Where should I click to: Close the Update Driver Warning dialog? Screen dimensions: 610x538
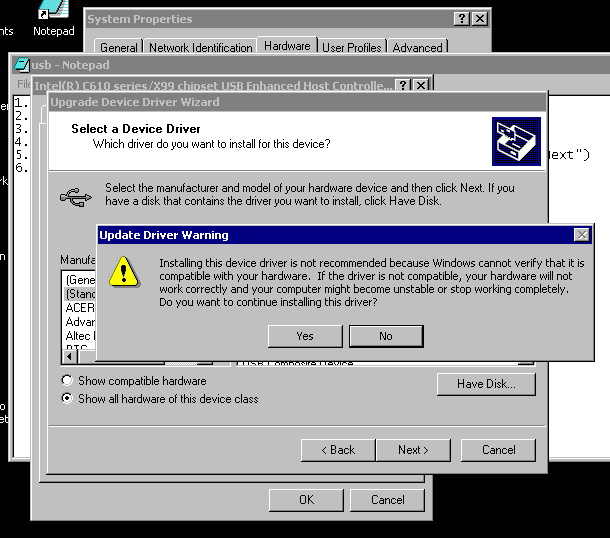pos(582,235)
